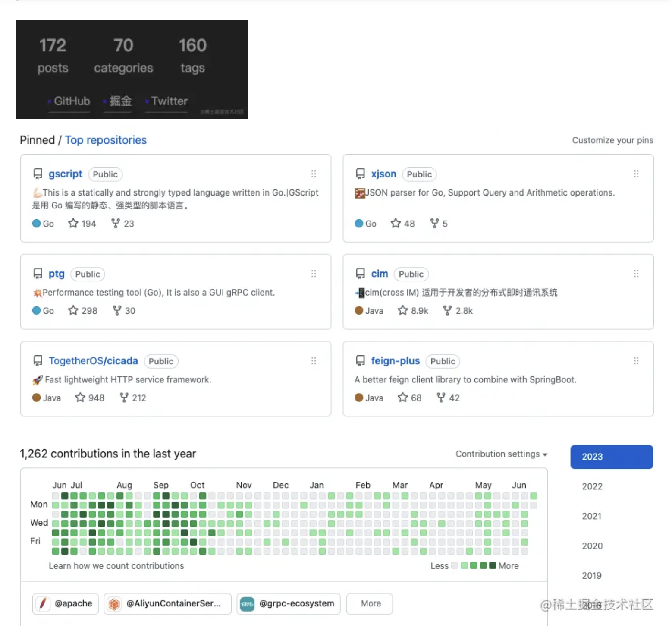Click the Top repositories link
Viewport: 672px width, 631px height.
pyautogui.click(x=106, y=140)
